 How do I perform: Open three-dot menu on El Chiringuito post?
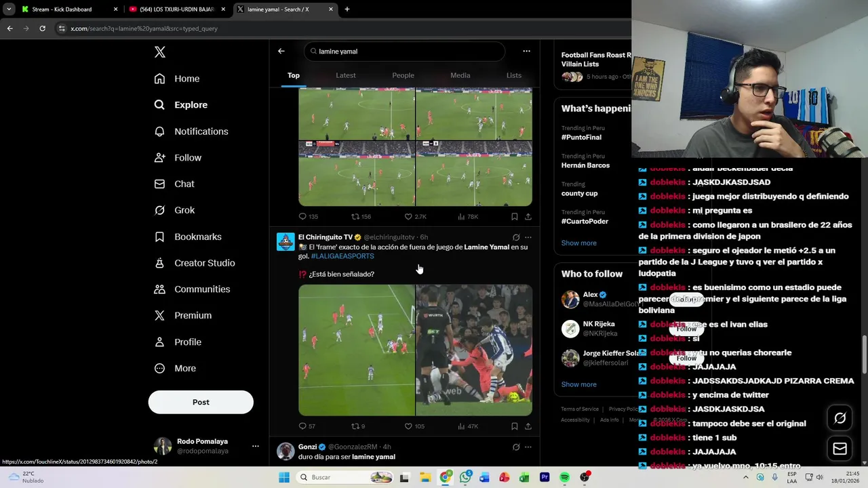click(x=528, y=237)
